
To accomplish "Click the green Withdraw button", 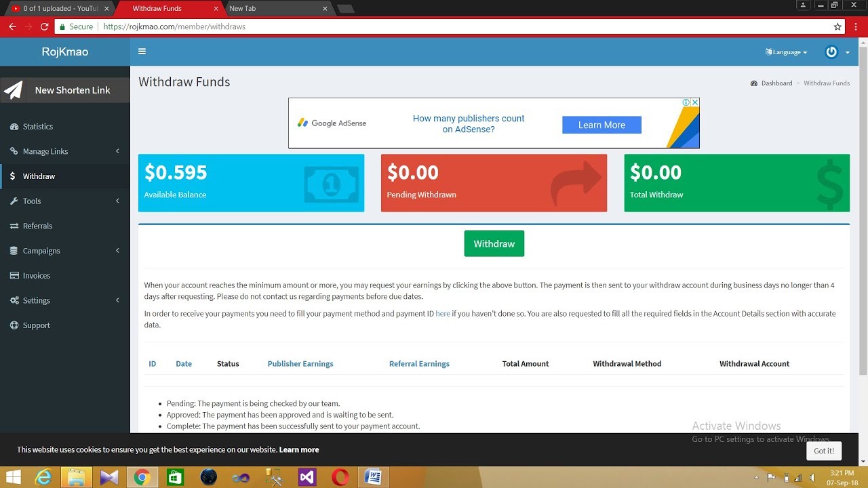I will pyautogui.click(x=494, y=244).
